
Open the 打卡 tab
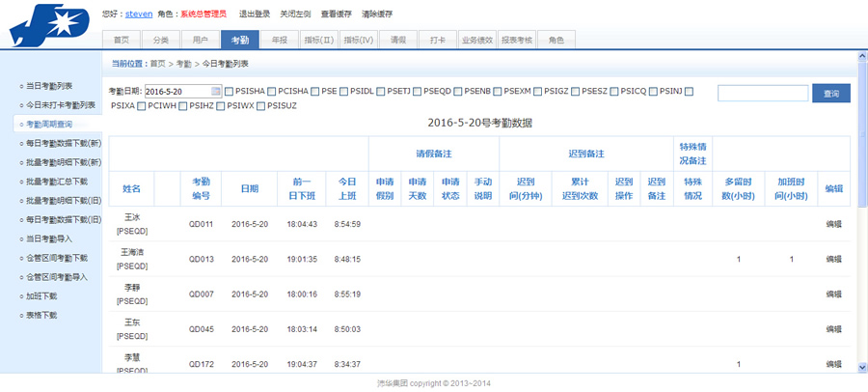438,40
